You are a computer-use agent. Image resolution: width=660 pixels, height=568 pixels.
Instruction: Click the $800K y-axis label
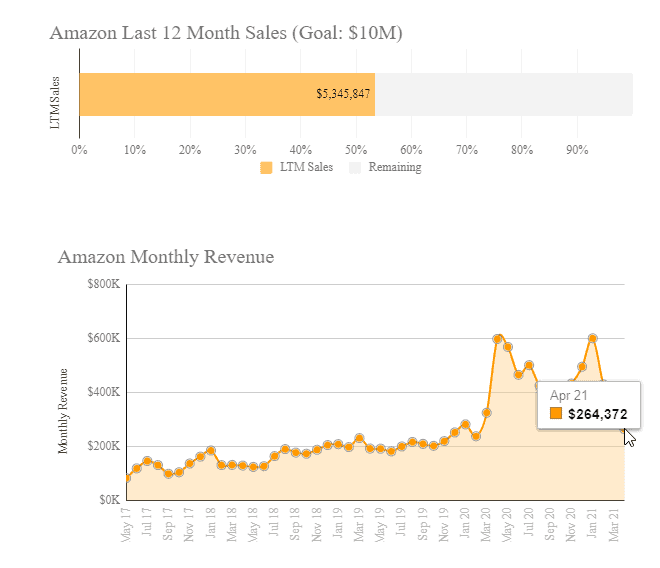105,284
